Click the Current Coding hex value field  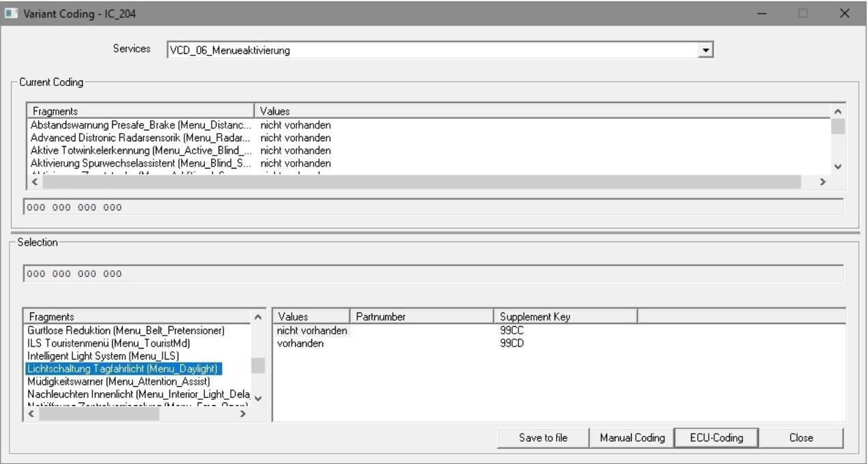coord(434,207)
